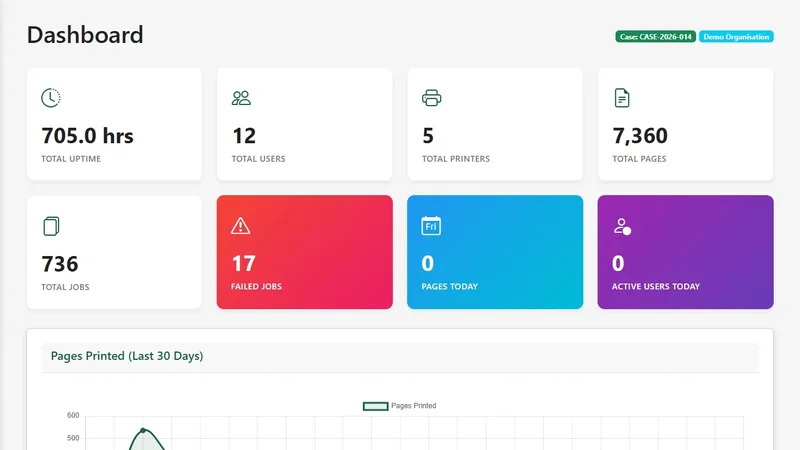The image size is (800, 450).
Task: Click the warning triangle icon on Failed Jobs
Action: coord(240,226)
